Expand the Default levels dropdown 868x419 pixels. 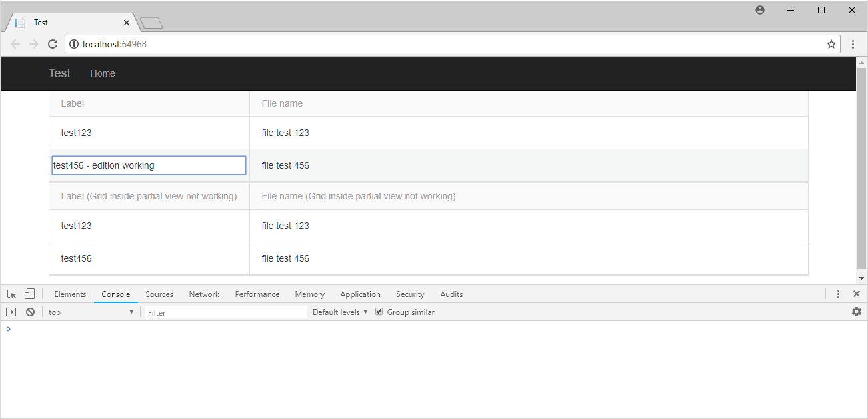pos(340,312)
